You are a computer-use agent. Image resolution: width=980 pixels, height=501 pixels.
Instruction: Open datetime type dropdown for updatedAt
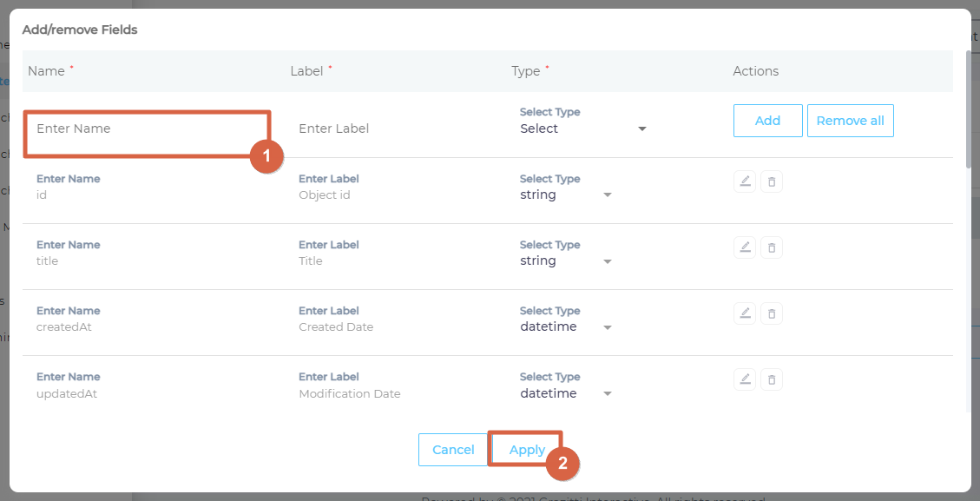tap(566, 393)
